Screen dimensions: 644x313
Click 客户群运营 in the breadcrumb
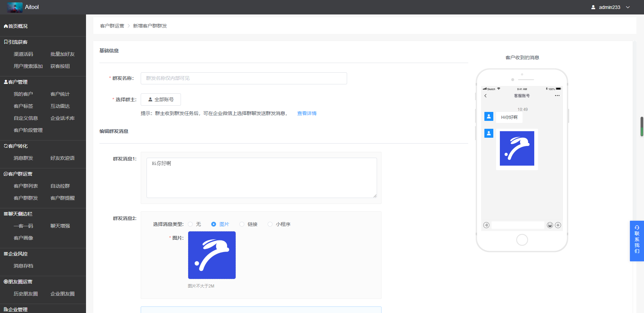click(x=112, y=26)
